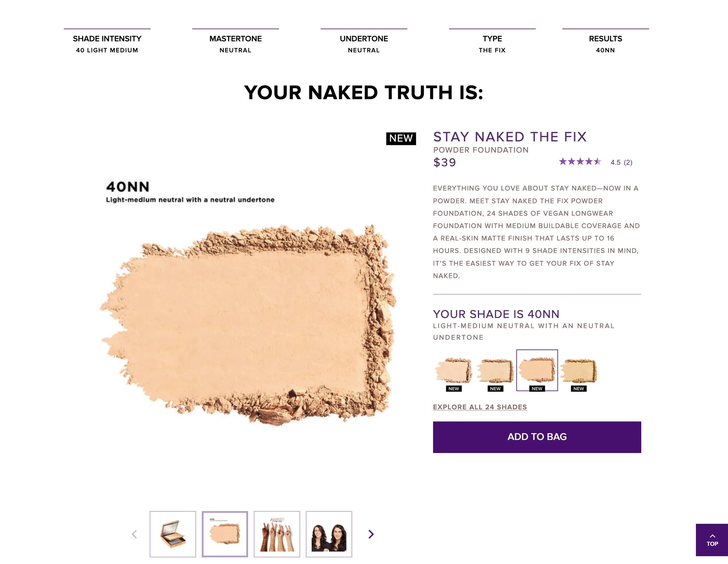Choose the second shade swatch

(x=495, y=370)
